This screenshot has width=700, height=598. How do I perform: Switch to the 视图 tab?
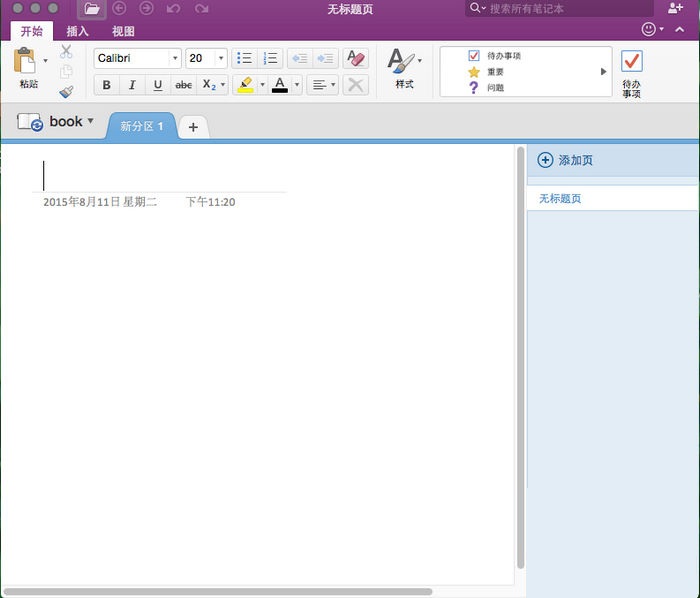tap(123, 31)
